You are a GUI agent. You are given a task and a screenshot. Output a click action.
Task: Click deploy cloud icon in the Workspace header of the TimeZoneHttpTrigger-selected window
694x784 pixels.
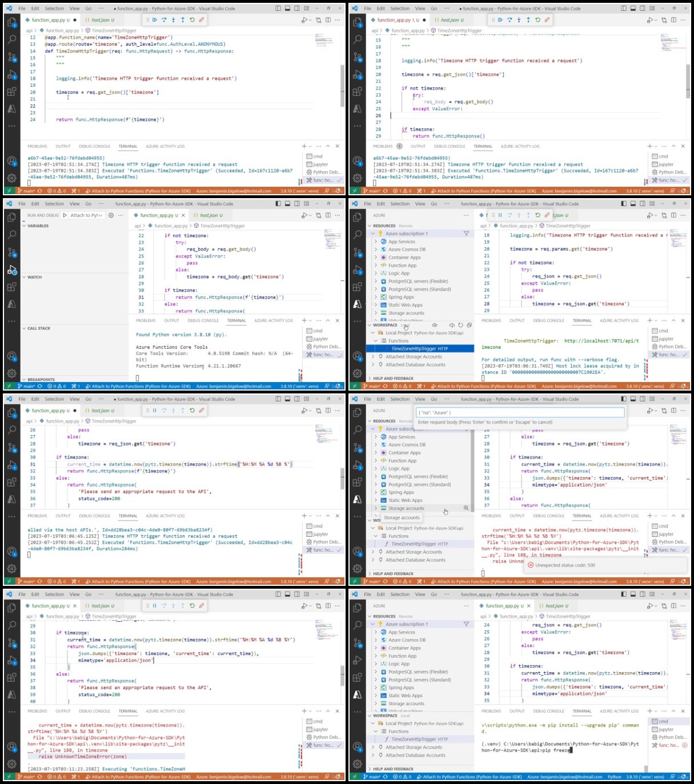[x=435, y=325]
